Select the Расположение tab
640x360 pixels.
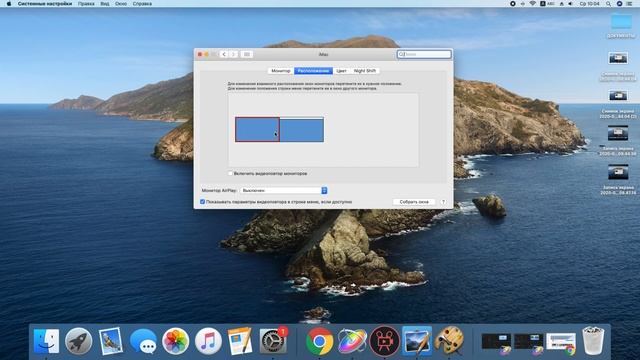(313, 71)
